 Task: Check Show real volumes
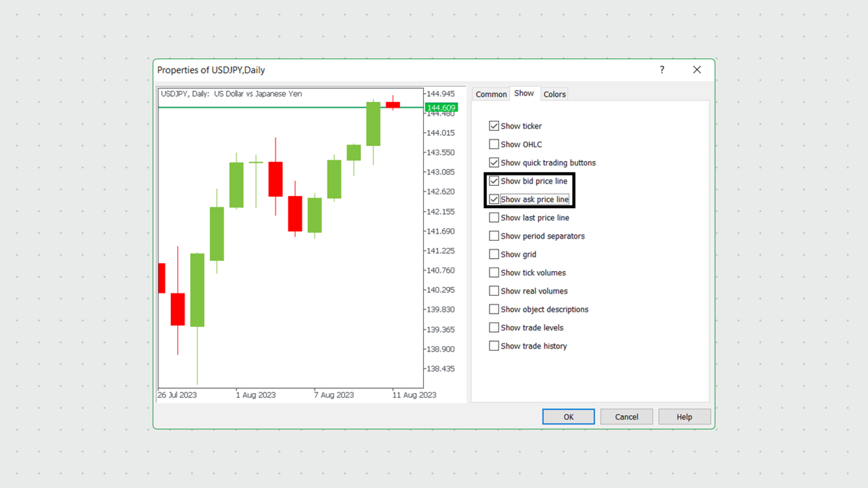[x=494, y=291]
